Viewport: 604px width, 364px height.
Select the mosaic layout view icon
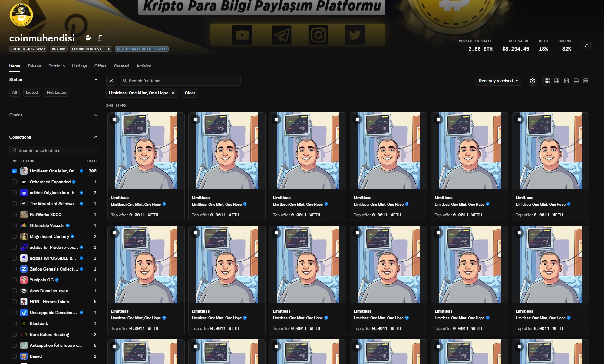pos(566,81)
